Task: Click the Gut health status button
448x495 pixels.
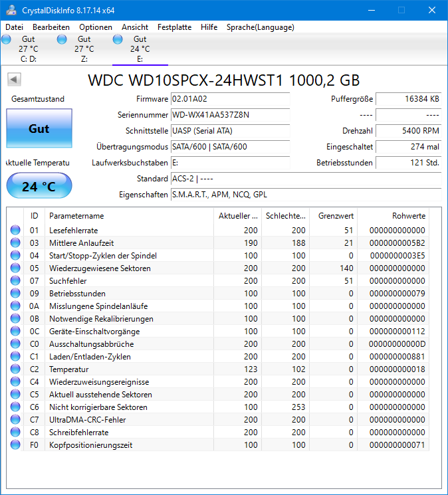Action: (39, 128)
